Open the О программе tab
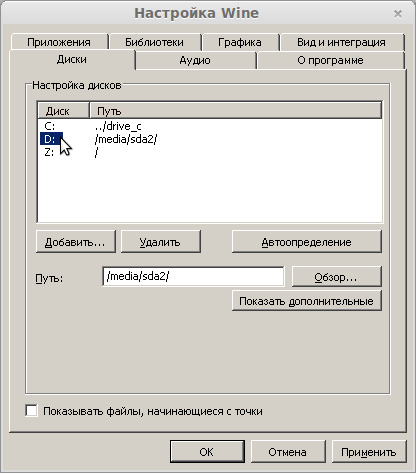 (x=331, y=61)
